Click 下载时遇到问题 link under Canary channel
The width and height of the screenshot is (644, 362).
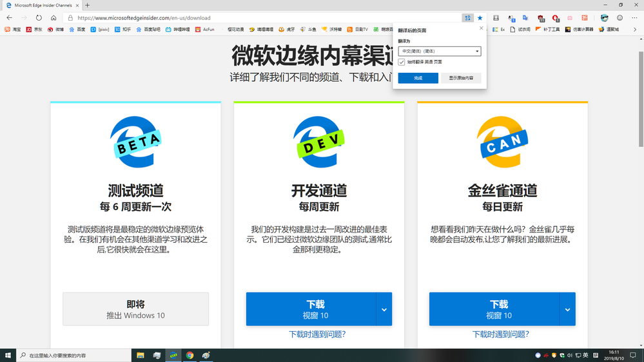click(x=501, y=334)
